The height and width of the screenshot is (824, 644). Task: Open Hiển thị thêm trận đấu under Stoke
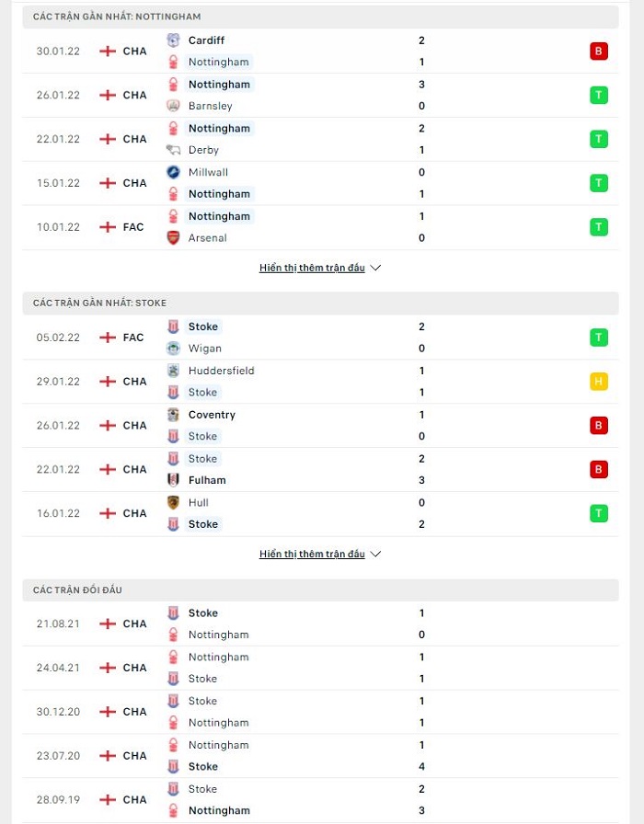click(x=312, y=554)
